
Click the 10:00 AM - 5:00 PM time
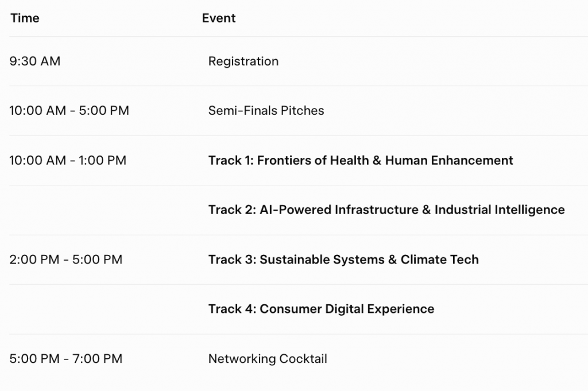pyautogui.click(x=69, y=111)
